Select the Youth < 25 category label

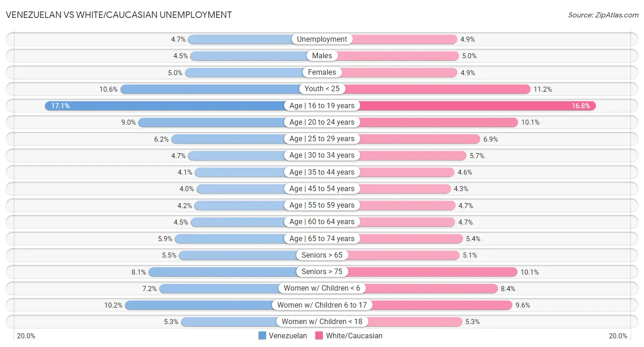(322, 89)
